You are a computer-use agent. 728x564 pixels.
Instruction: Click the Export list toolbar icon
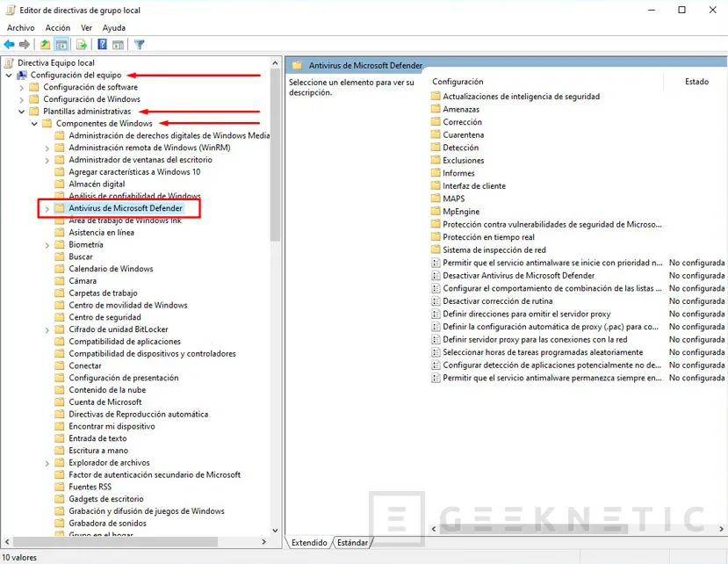coord(82,45)
